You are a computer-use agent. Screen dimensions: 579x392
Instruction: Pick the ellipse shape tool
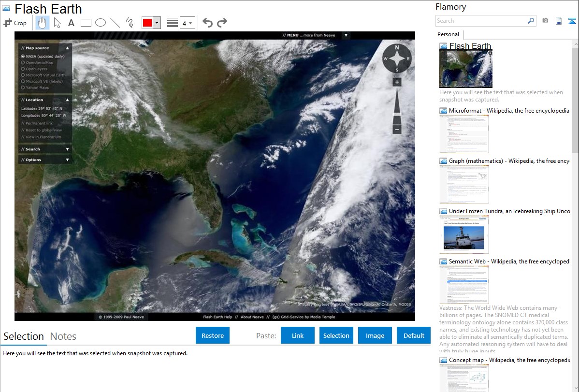pyautogui.click(x=101, y=23)
